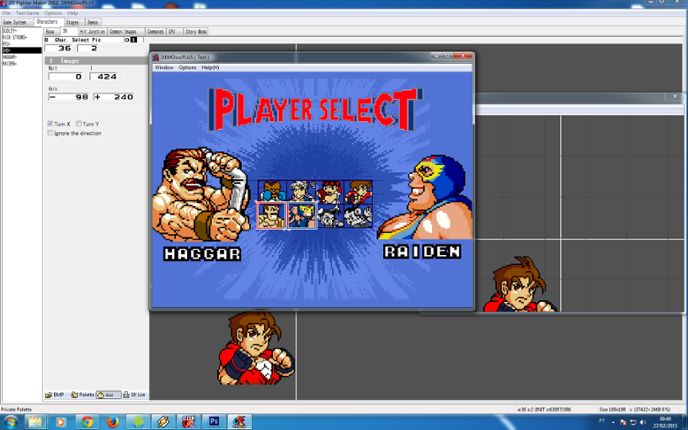Switch to the Stages tab
This screenshot has width=688, height=430.
72,22
